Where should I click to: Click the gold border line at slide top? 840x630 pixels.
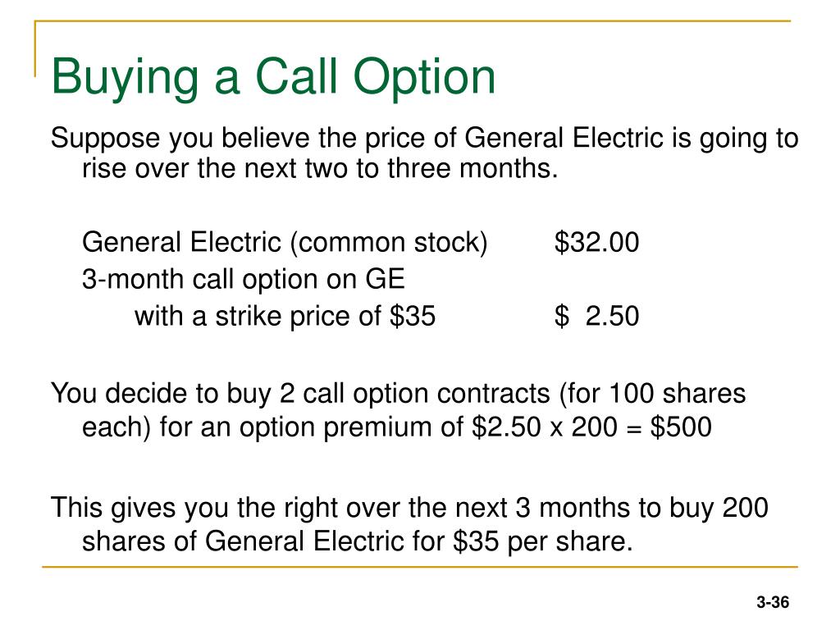(x=413, y=21)
